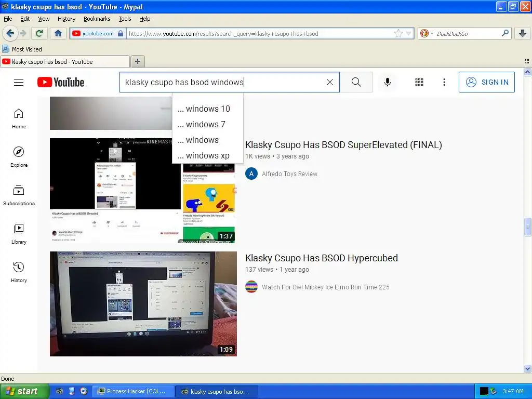Open the list all tabs button
Screen dimensions: 532x399
(527, 61)
